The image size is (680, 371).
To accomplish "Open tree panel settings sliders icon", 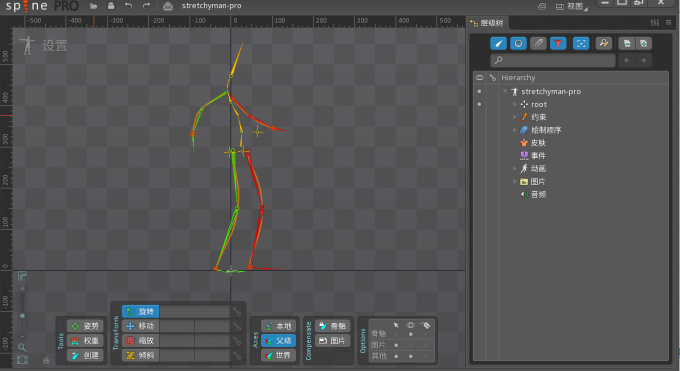I will pyautogui.click(x=655, y=23).
